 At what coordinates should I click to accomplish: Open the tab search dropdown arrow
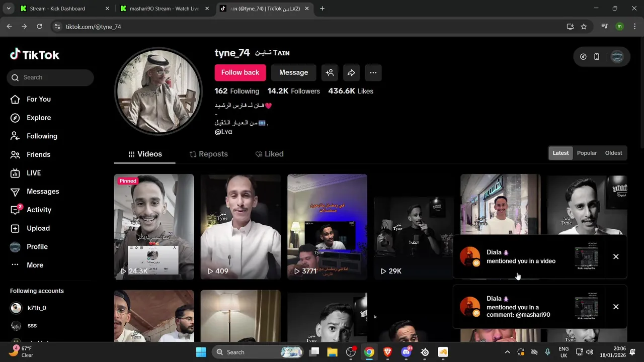pyautogui.click(x=8, y=9)
